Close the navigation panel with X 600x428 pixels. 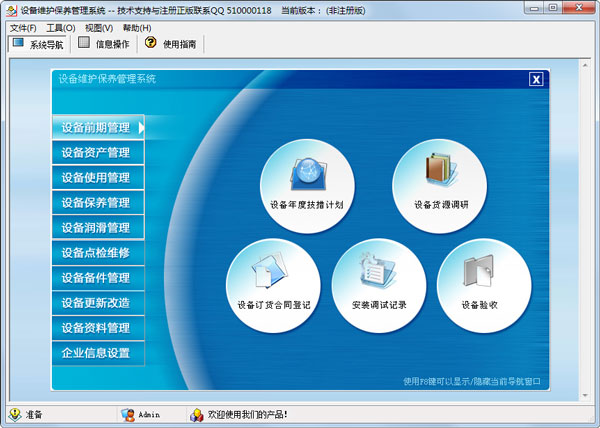click(x=536, y=79)
